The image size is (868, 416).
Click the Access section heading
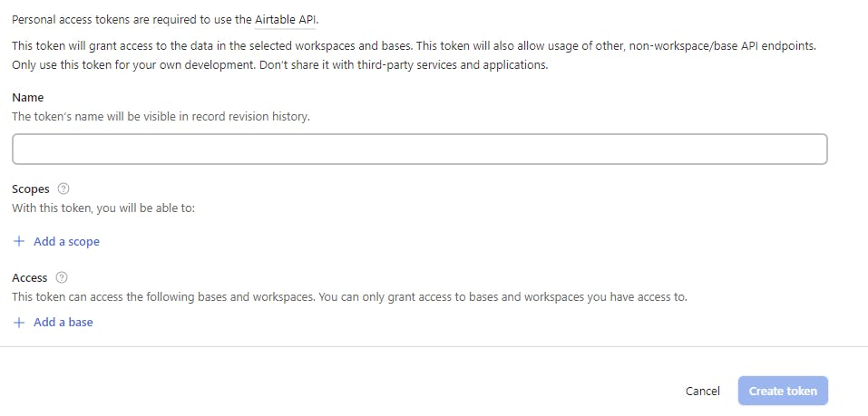(29, 277)
